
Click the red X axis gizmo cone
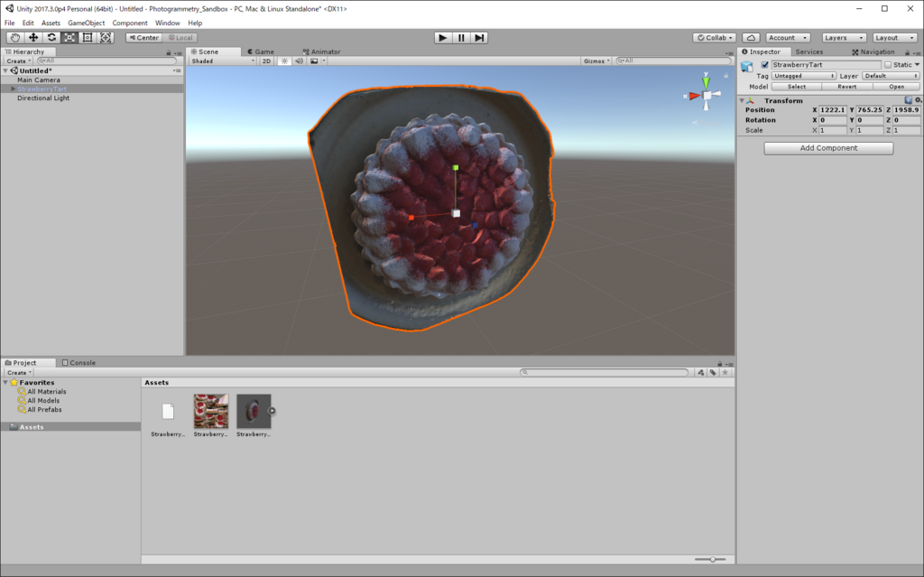(694, 96)
